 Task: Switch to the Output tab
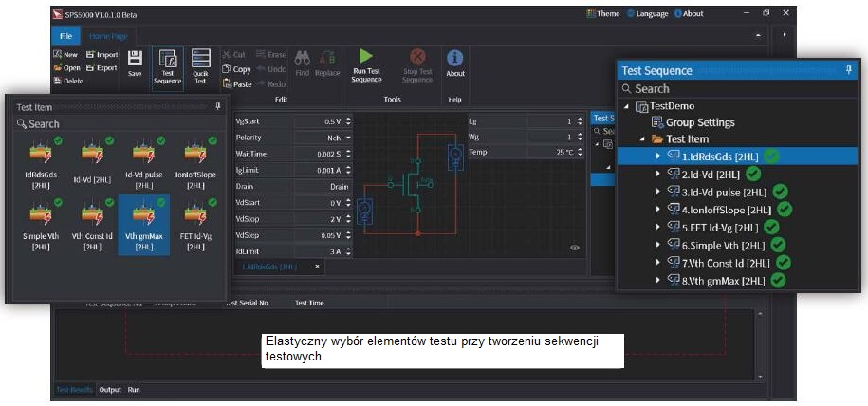110,390
